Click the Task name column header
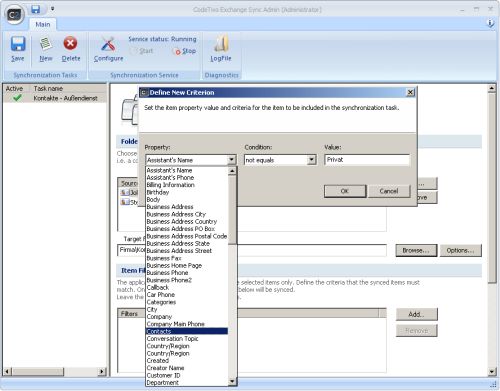 click(x=69, y=88)
